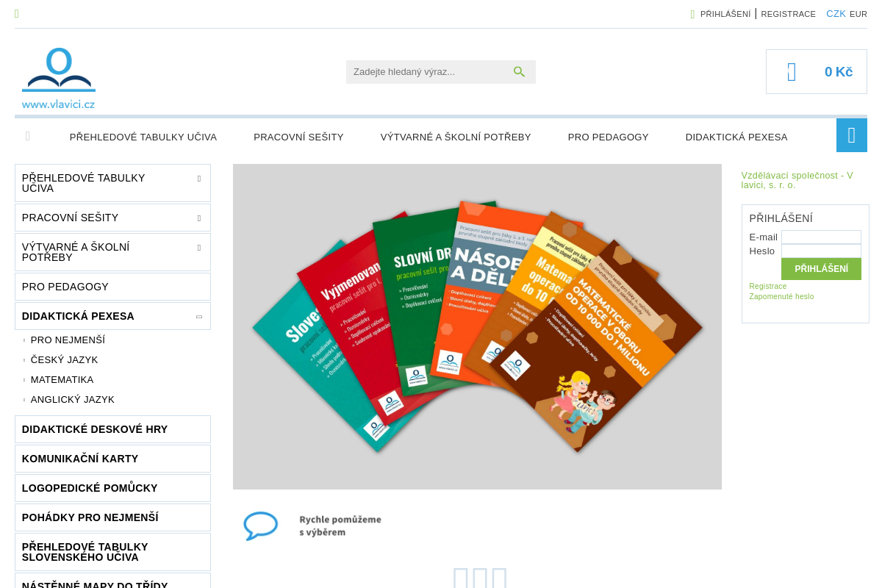Click the search magnifier icon
882x588 pixels.
coord(519,72)
